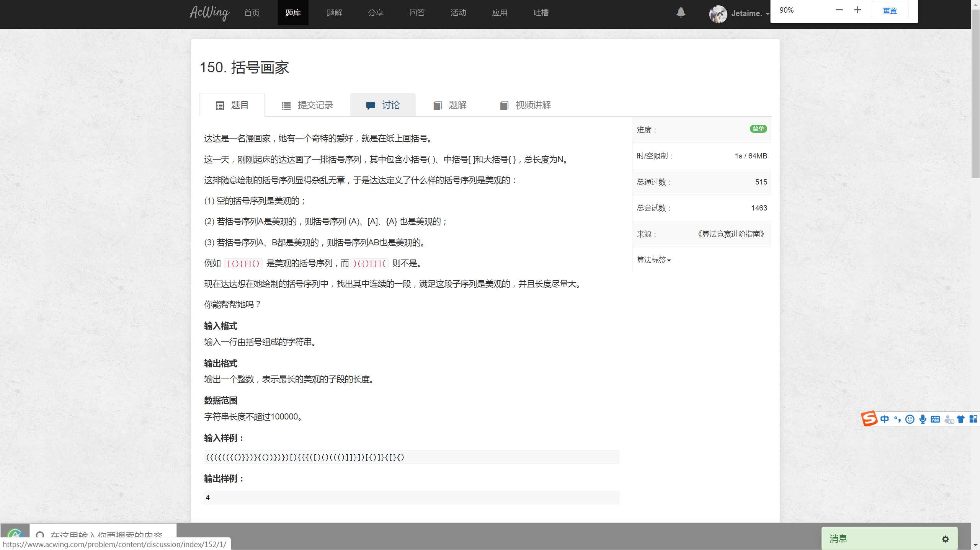Zoom out with the minus button
This screenshot has height=550, width=980.
point(839,10)
